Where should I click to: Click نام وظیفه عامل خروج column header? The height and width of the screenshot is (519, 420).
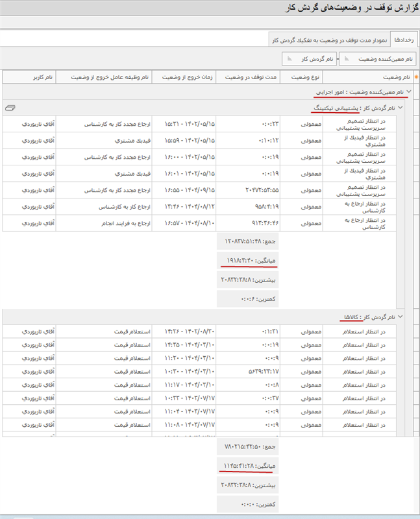click(x=104, y=78)
